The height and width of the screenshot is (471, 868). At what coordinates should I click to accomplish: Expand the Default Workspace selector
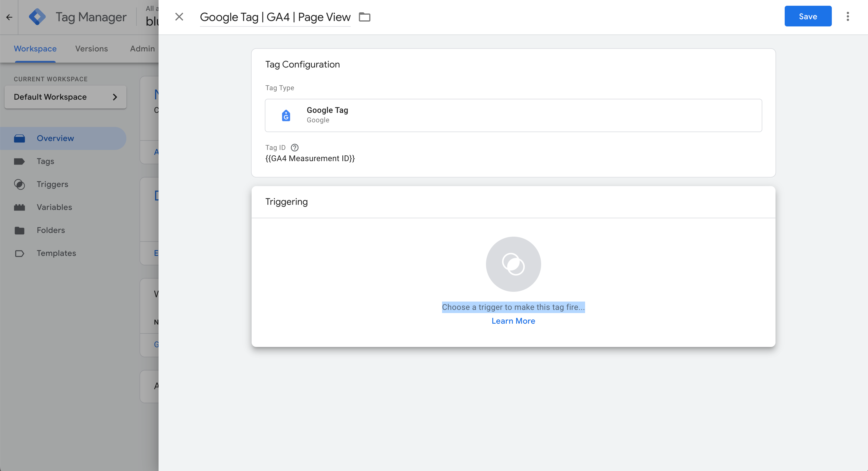coord(65,97)
